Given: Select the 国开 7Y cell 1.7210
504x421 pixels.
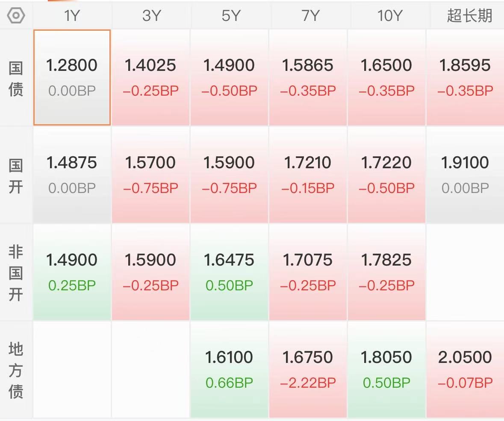Looking at the screenshot, I should click(x=308, y=175).
